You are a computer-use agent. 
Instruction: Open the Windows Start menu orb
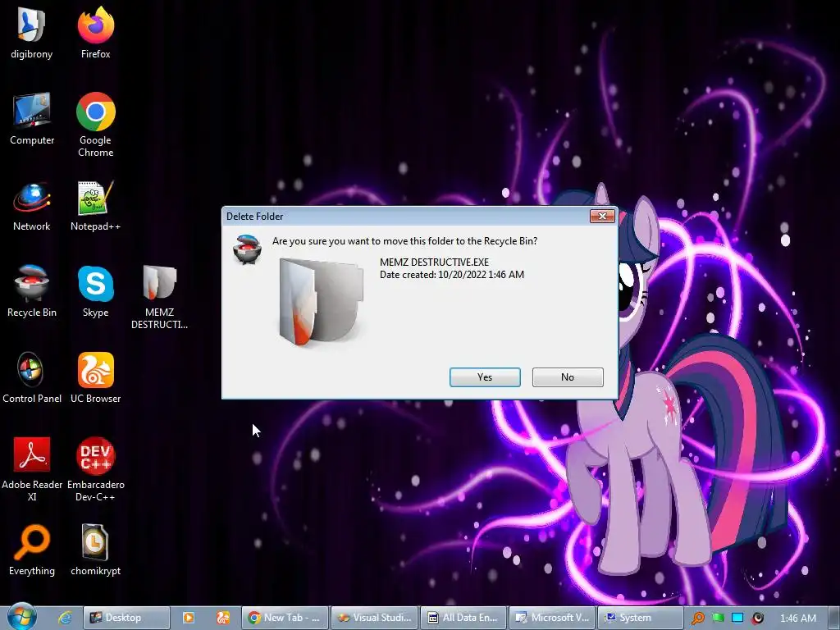click(21, 617)
